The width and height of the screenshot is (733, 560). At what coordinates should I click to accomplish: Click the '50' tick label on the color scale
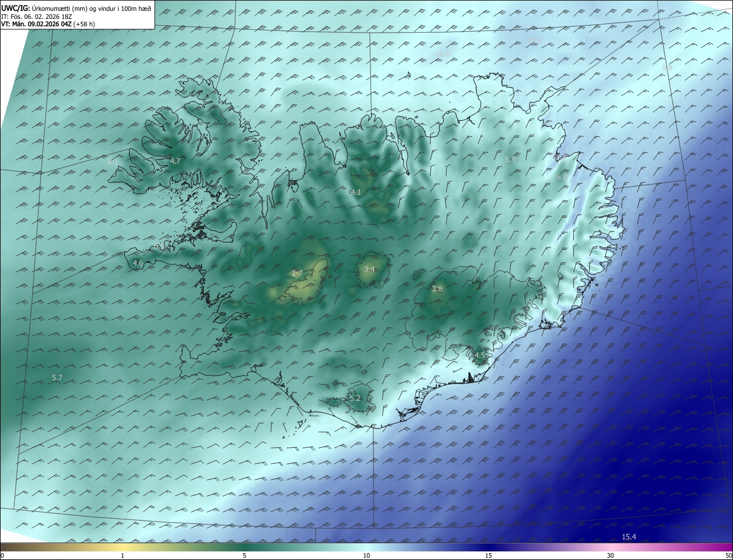[728, 555]
